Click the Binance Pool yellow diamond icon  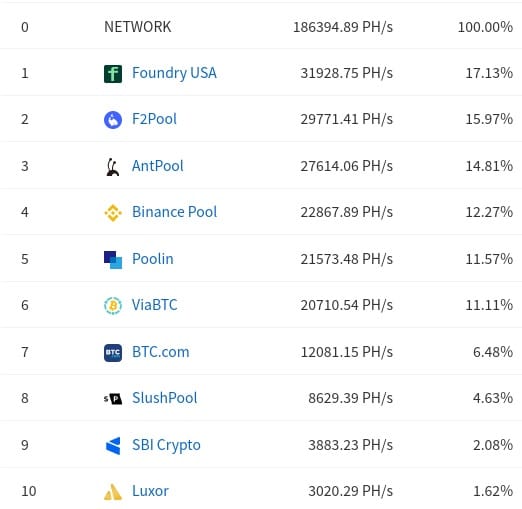(113, 213)
